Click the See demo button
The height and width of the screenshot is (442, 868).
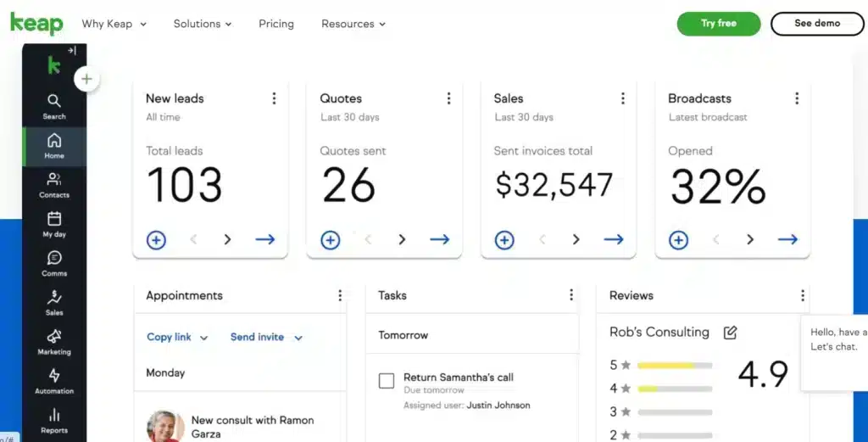[x=817, y=23]
